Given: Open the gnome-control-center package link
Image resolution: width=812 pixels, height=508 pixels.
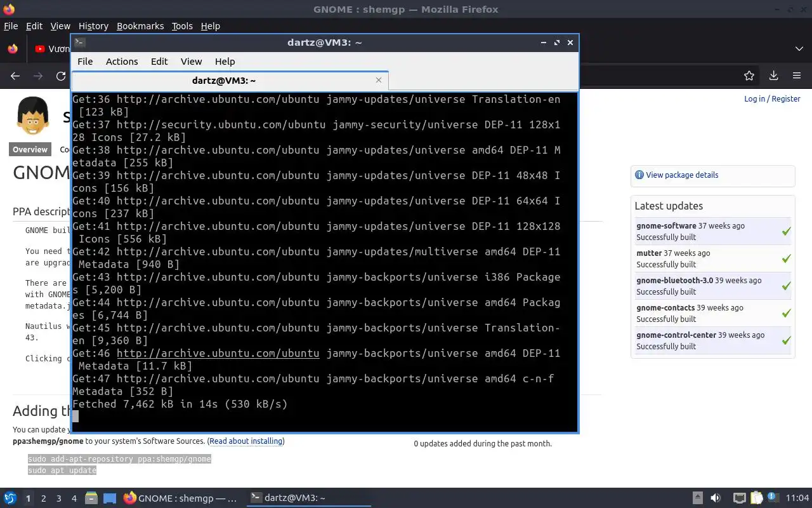Looking at the screenshot, I should (676, 335).
